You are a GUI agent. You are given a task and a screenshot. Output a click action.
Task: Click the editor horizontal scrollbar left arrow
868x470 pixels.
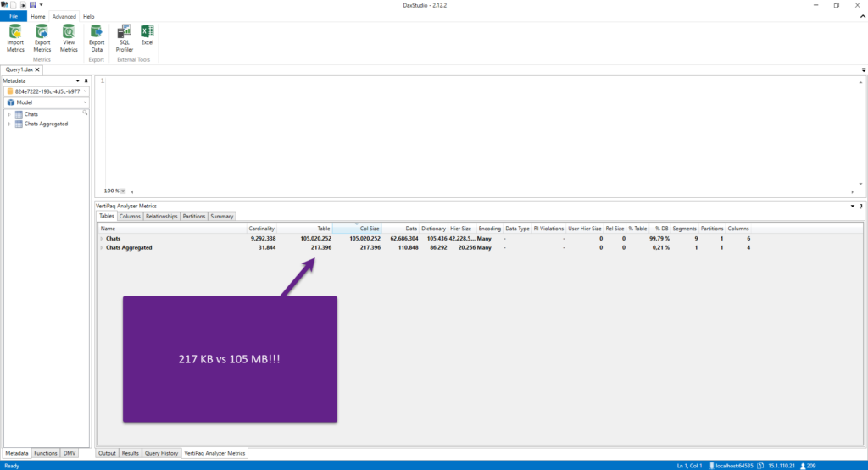tap(131, 191)
